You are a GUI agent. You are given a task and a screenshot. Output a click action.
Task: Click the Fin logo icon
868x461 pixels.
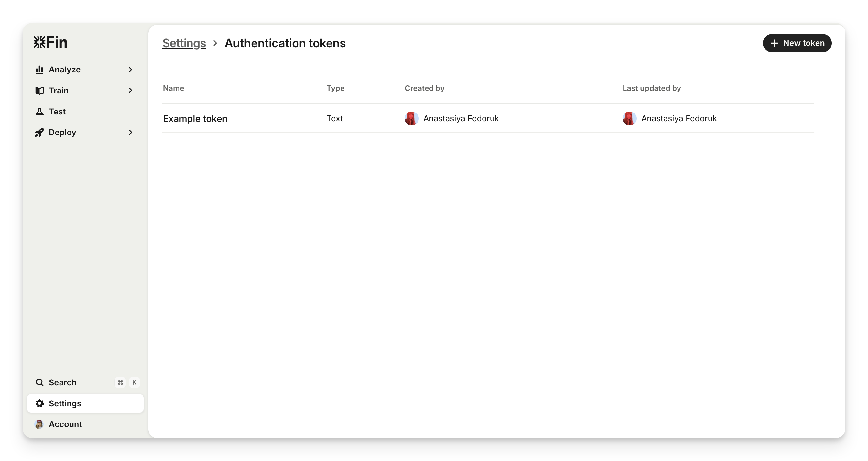tap(39, 42)
